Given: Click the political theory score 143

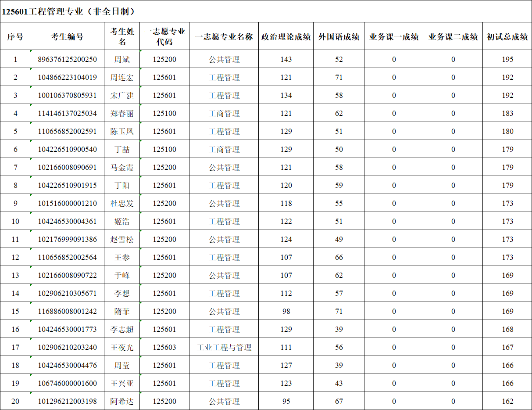Looking at the screenshot, I should click(286, 60).
